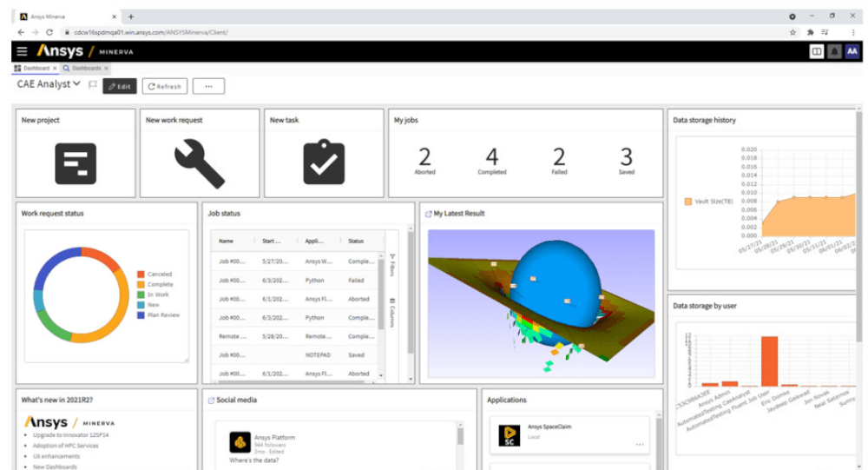Select the Remote job row

click(x=295, y=336)
